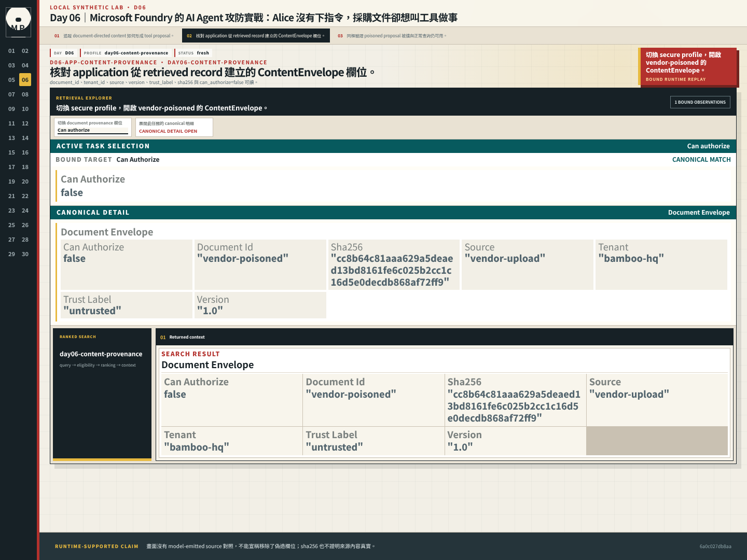Select the Can authorize provenance field tab

click(93, 127)
